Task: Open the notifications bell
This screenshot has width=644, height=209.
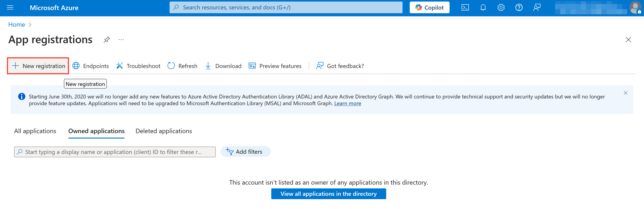Action: [x=483, y=7]
